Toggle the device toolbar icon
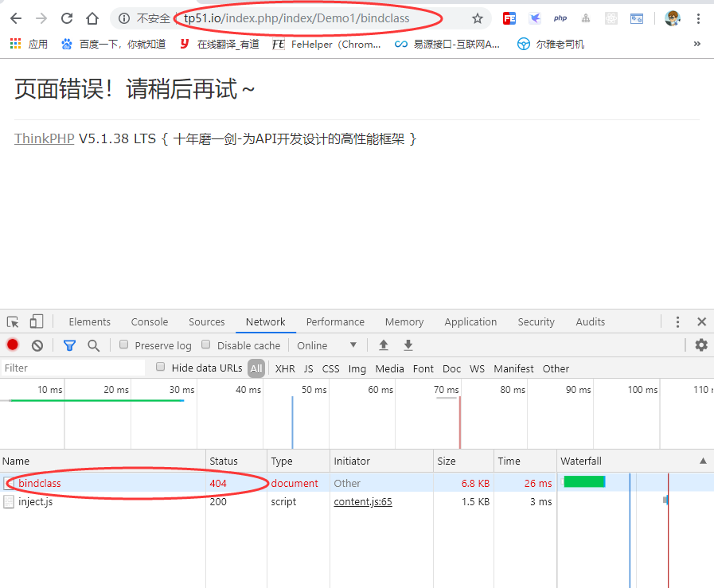 point(35,320)
